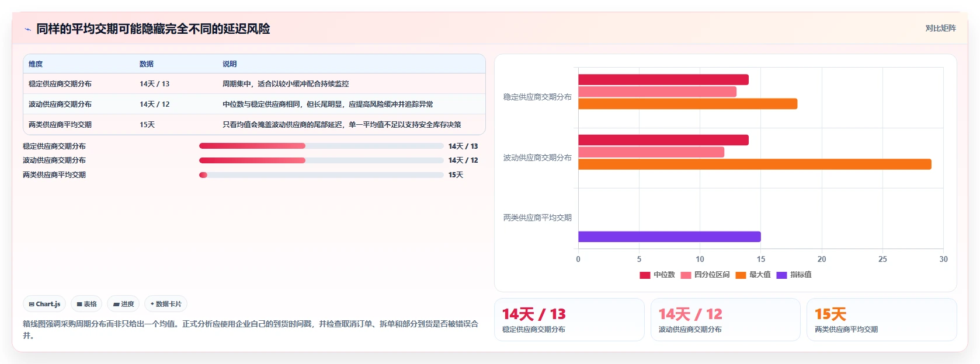Click the orange 最大值 bar for 稳定供应商

click(688, 104)
